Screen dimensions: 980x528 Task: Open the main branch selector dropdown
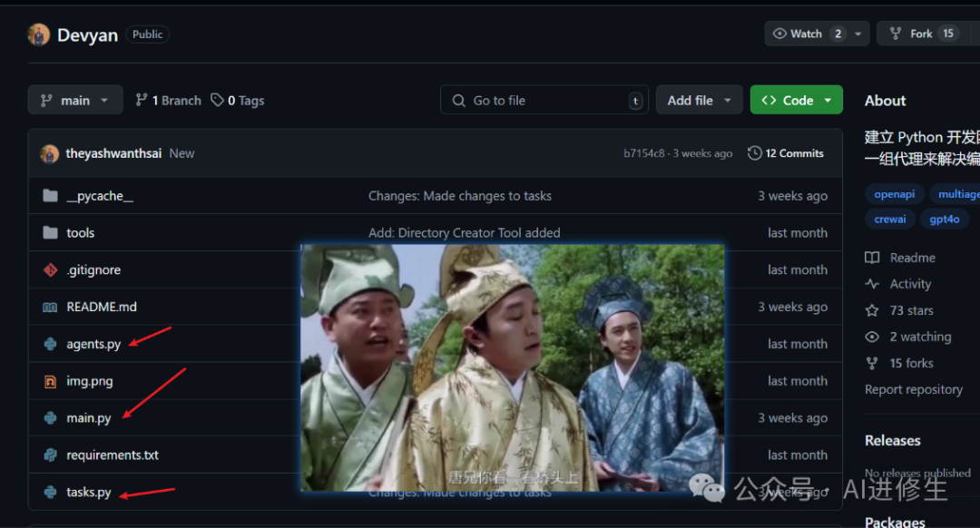(x=75, y=100)
